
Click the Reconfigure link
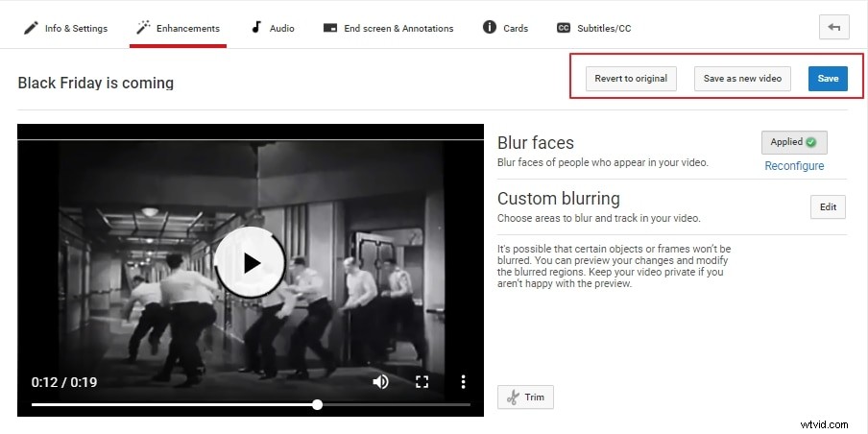[794, 166]
